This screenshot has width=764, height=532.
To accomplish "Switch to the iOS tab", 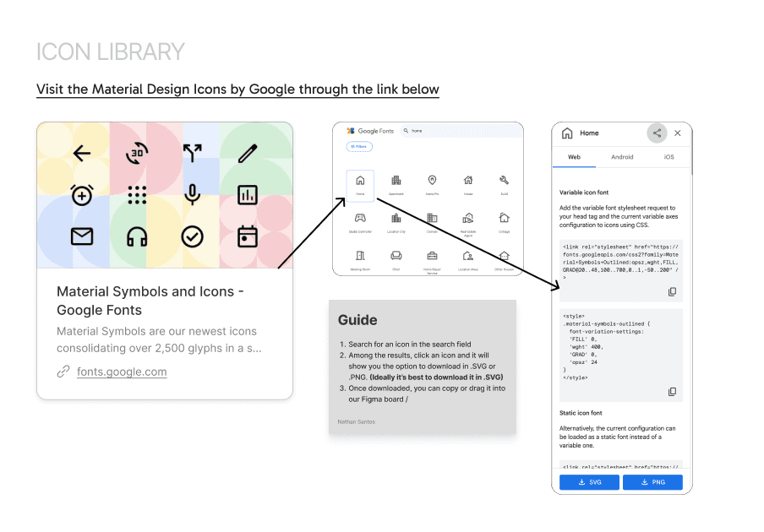I will tap(668, 157).
